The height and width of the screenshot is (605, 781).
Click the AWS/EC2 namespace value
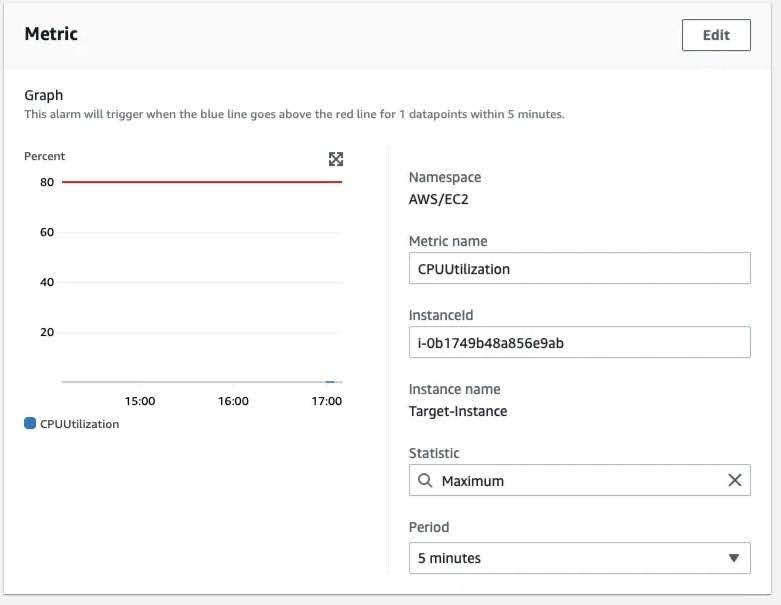pyautogui.click(x=438, y=199)
